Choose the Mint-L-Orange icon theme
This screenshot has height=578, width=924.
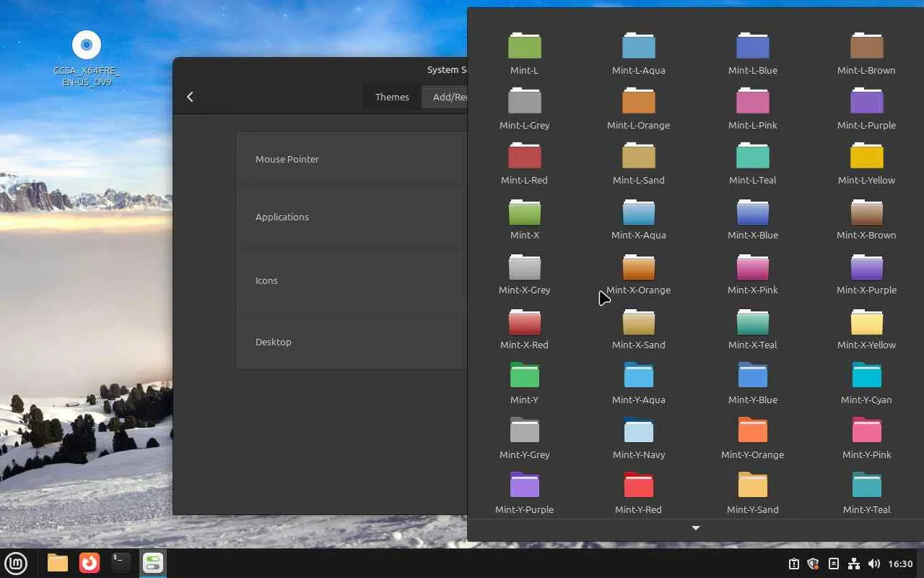[x=638, y=108]
